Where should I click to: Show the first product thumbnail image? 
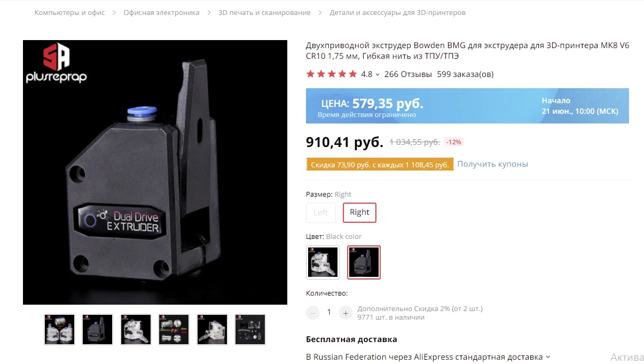59,329
